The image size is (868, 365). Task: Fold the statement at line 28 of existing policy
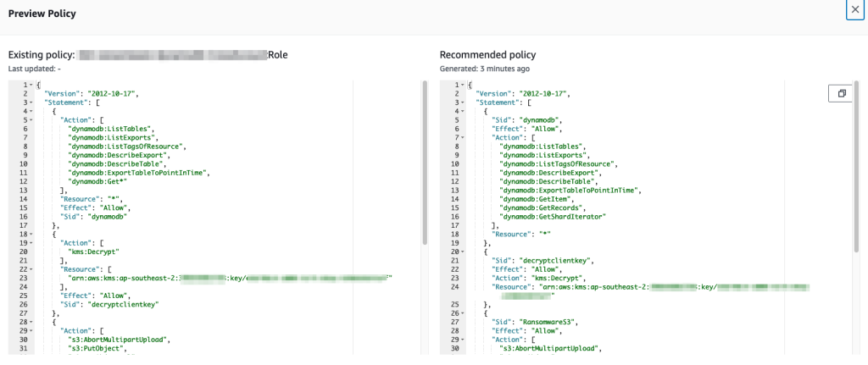(x=31, y=322)
